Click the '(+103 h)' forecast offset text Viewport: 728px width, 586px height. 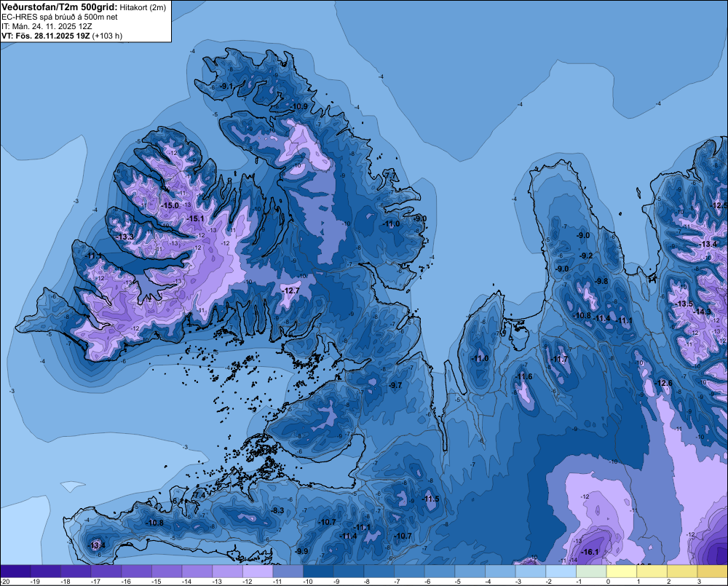[107, 36]
